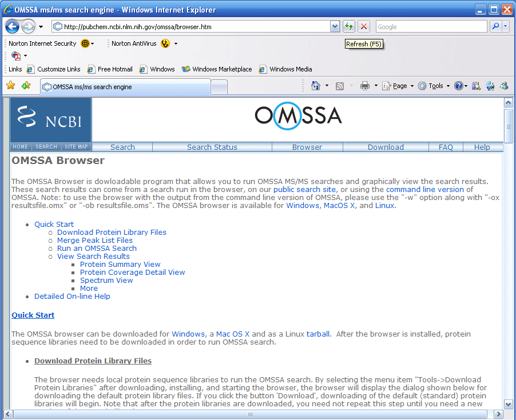Open a new blank tab

click(219, 87)
